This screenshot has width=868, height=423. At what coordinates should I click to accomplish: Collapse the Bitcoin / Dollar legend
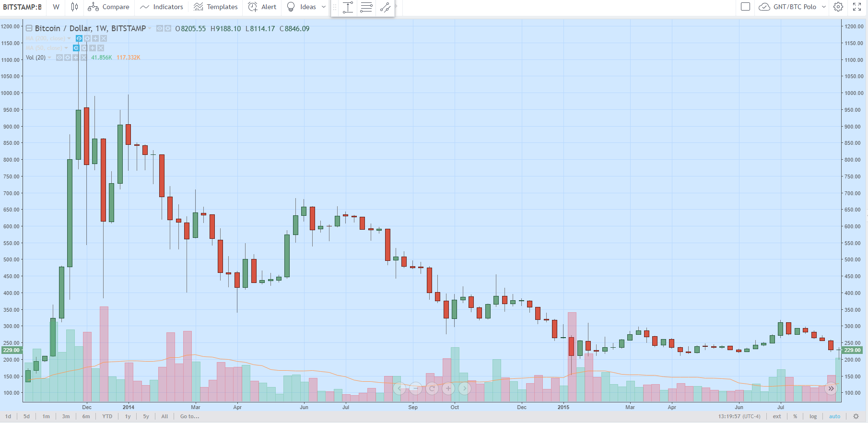(x=29, y=28)
